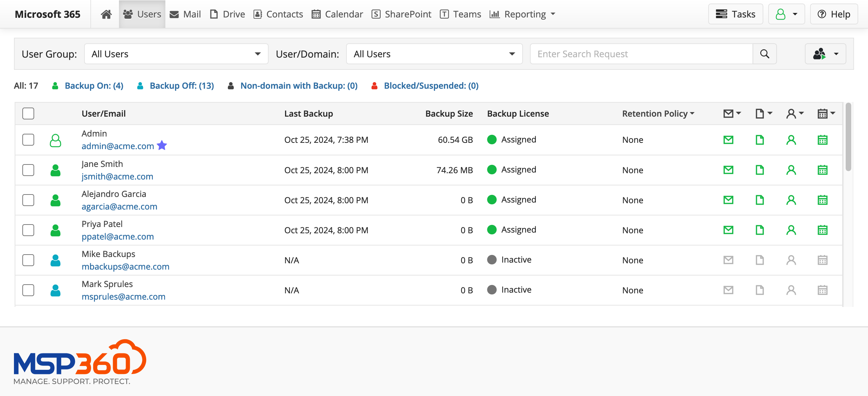Click the Microsoft 365 brand title
Image resolution: width=868 pixels, height=396 pixels.
47,14
